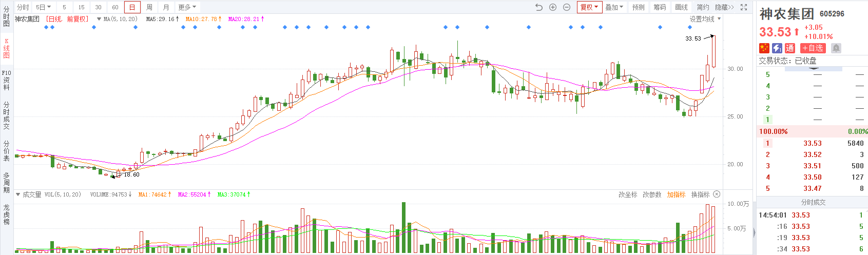Click the price alert bell icon
Screen dimensions: 868x255
pos(836,48)
